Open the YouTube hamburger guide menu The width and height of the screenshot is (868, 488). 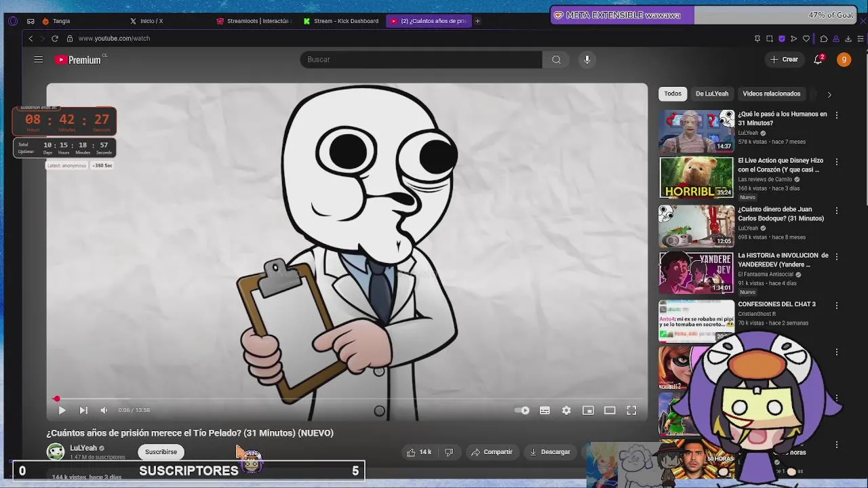pos(39,60)
